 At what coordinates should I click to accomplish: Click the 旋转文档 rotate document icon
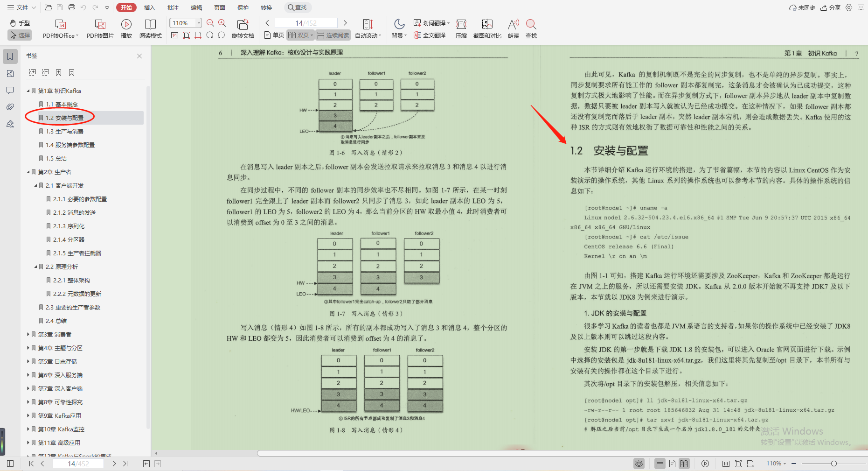point(243,29)
